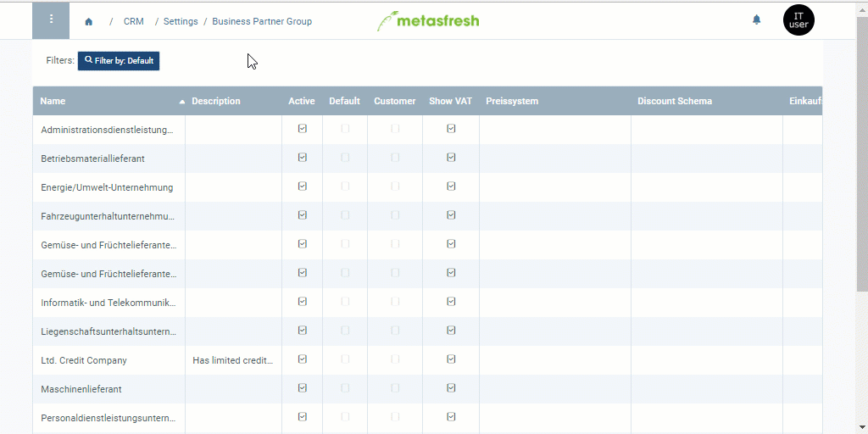868x434 pixels.
Task: Enable Customer for Energie/Umwelt-Unternehmung
Action: (x=395, y=186)
